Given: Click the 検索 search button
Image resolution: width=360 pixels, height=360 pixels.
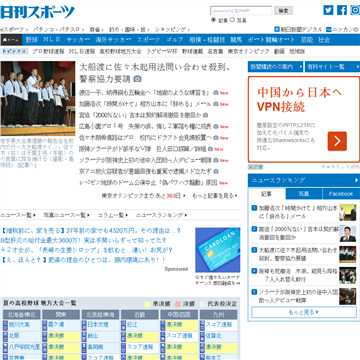Looking at the screenshot, I should 283,11.
